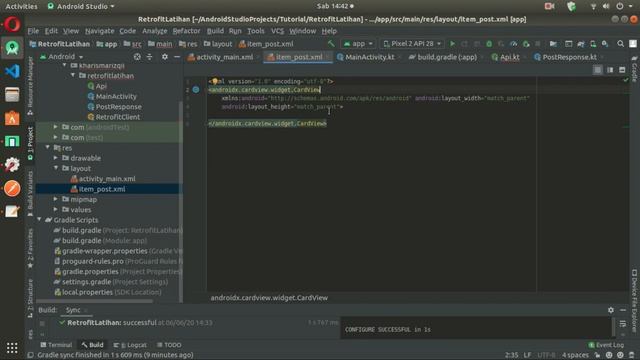Open Pixel 2 API 28 device dropdown

pos(412,44)
